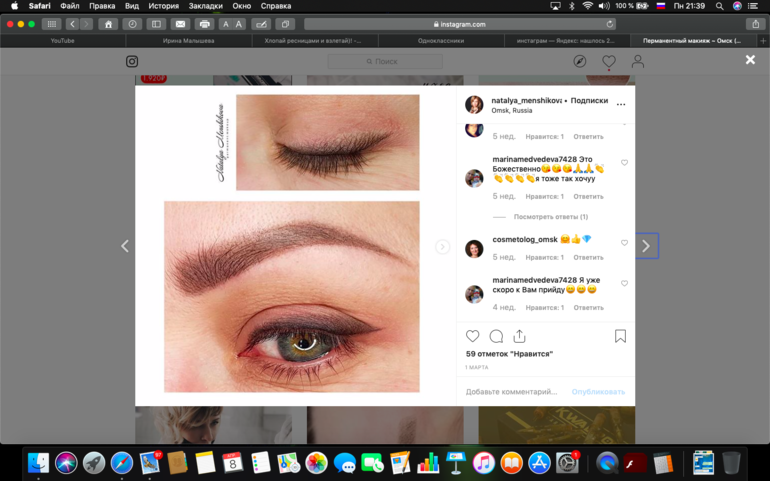Click 'Подписки' following button

(589, 100)
